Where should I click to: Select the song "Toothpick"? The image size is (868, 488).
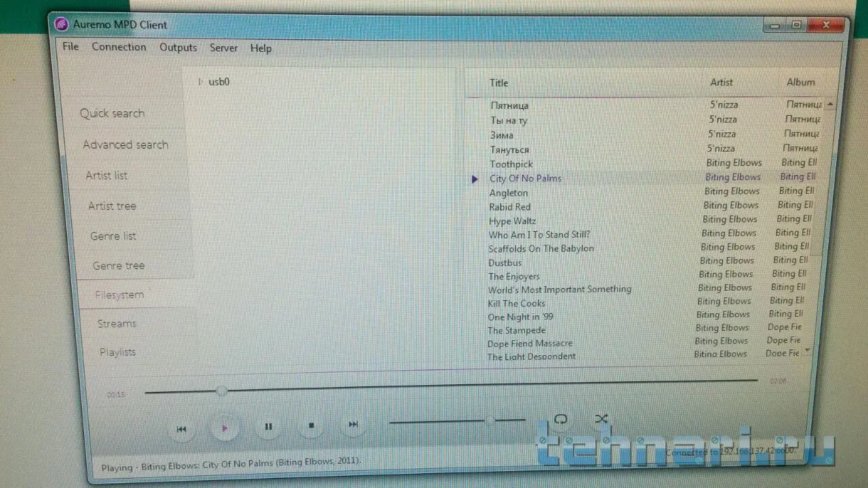pyautogui.click(x=511, y=164)
